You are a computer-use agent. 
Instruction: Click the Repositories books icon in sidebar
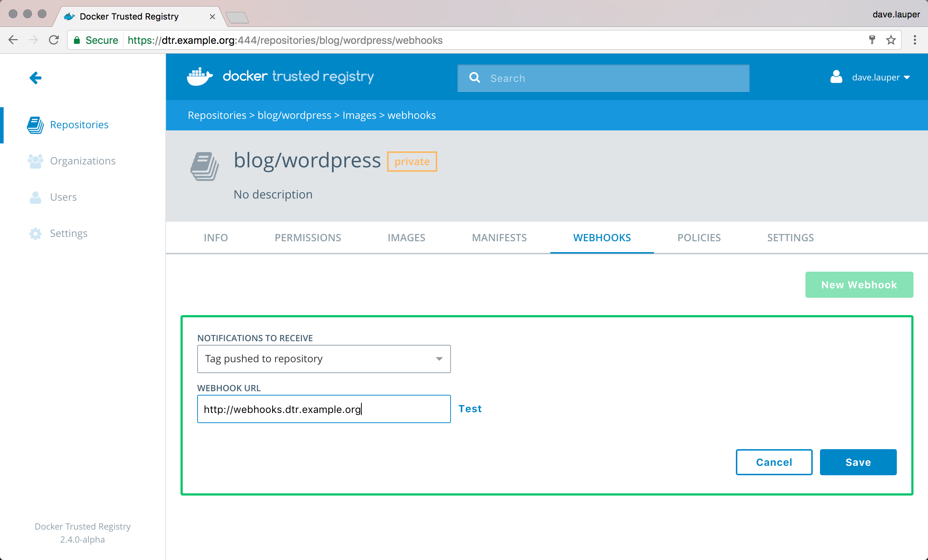pos(36,125)
